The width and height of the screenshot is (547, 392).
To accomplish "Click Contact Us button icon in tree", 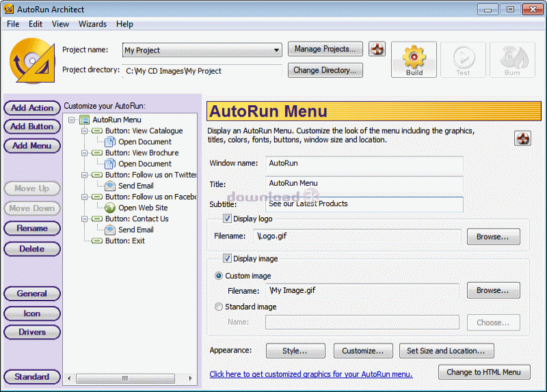I will click(97, 219).
